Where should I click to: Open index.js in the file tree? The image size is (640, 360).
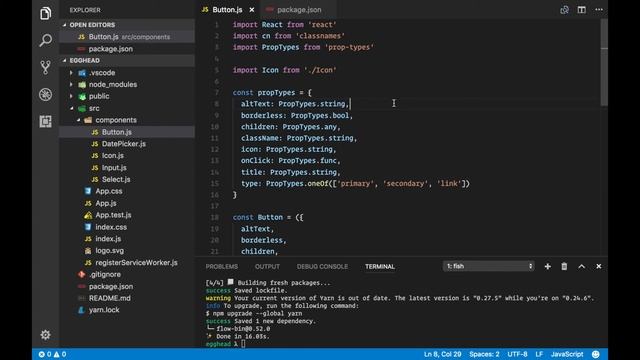127,239
